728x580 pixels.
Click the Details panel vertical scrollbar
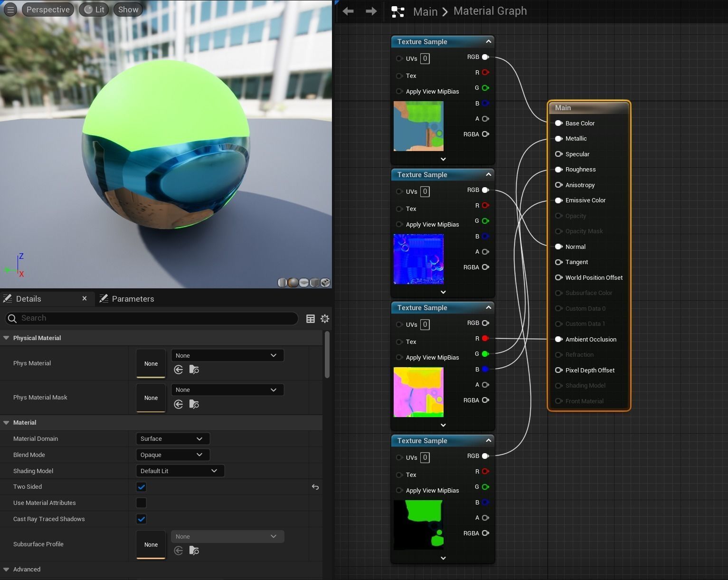click(327, 355)
